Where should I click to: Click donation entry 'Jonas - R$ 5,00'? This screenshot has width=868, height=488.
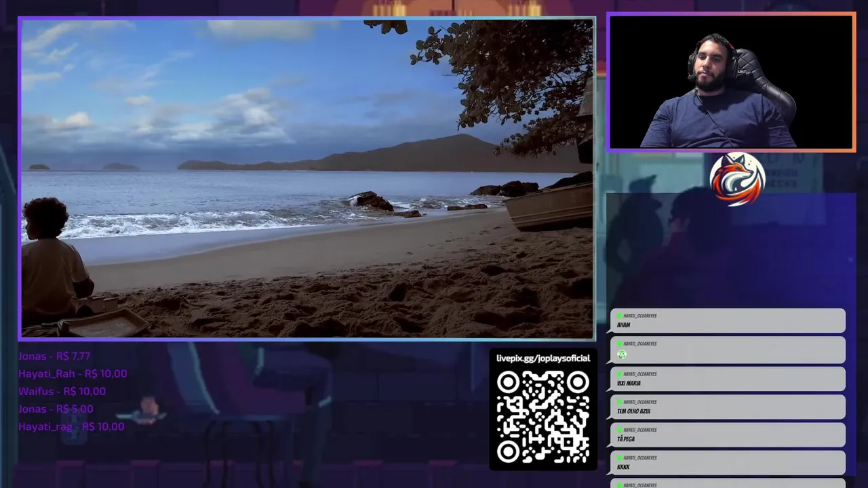56,409
